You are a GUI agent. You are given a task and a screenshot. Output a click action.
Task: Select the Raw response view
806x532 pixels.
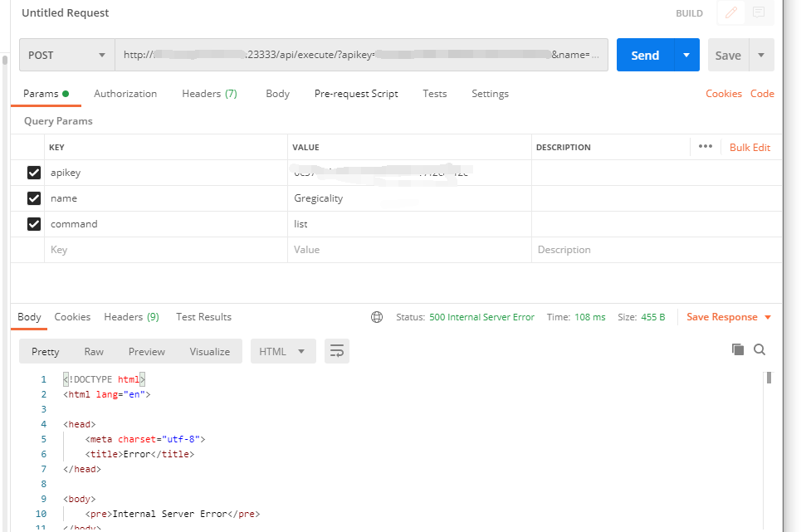click(93, 351)
